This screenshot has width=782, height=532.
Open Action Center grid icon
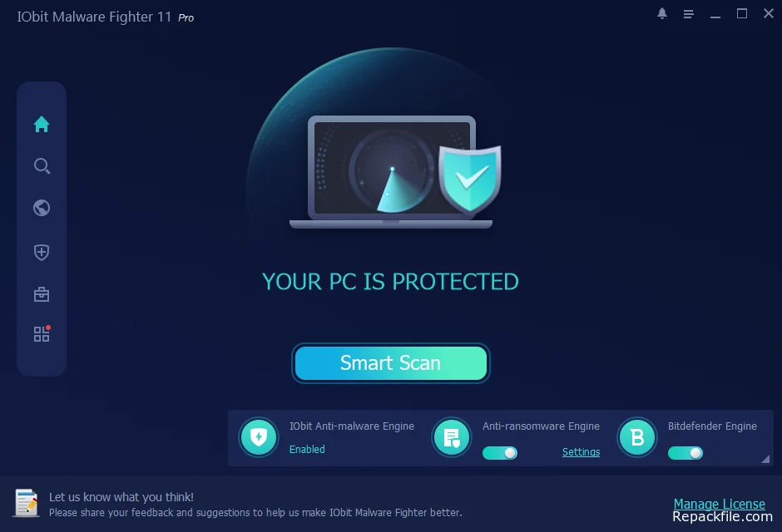[42, 333]
